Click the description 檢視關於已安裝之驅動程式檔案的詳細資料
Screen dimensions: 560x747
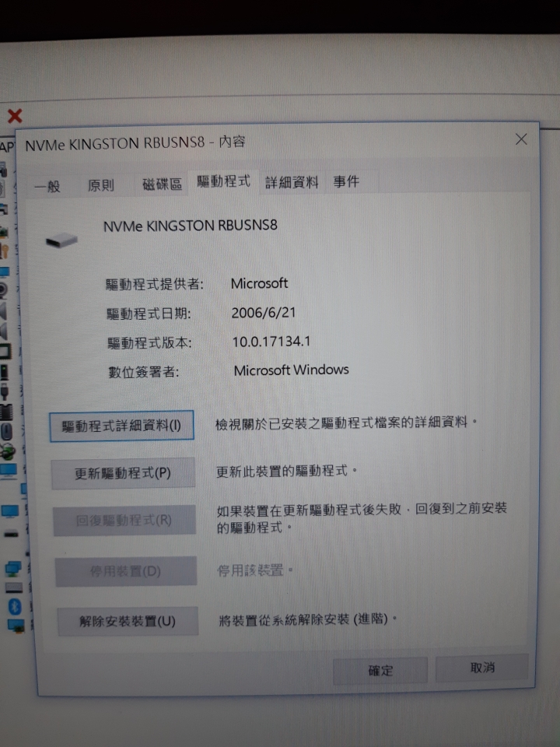coord(346,423)
